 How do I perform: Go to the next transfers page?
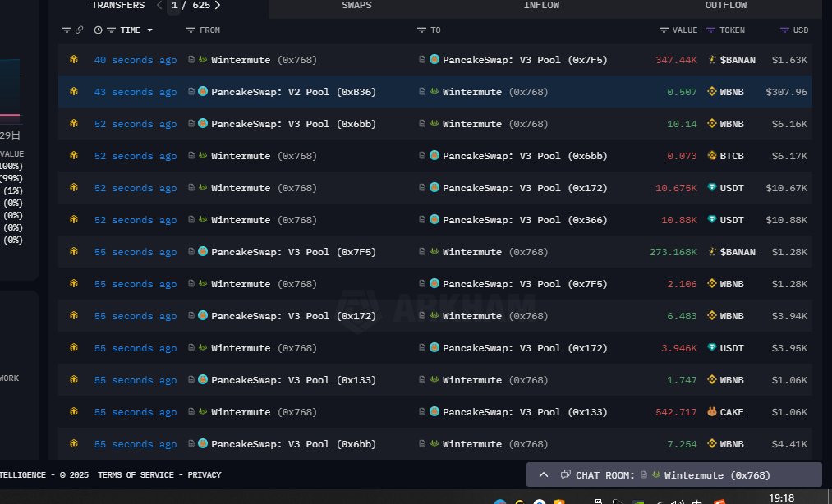pyautogui.click(x=218, y=5)
